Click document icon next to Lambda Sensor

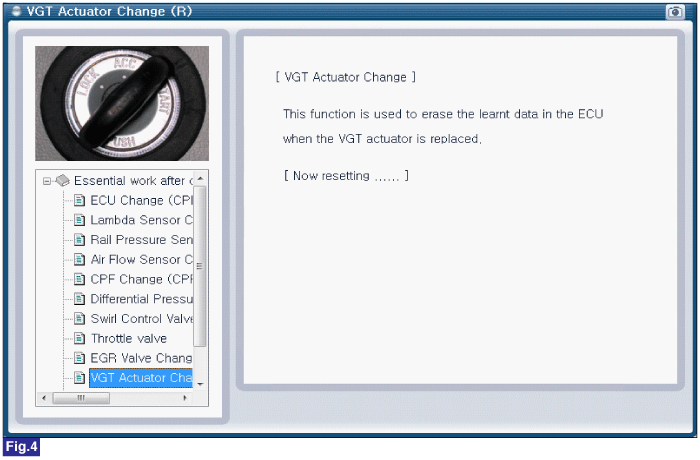tap(79, 220)
